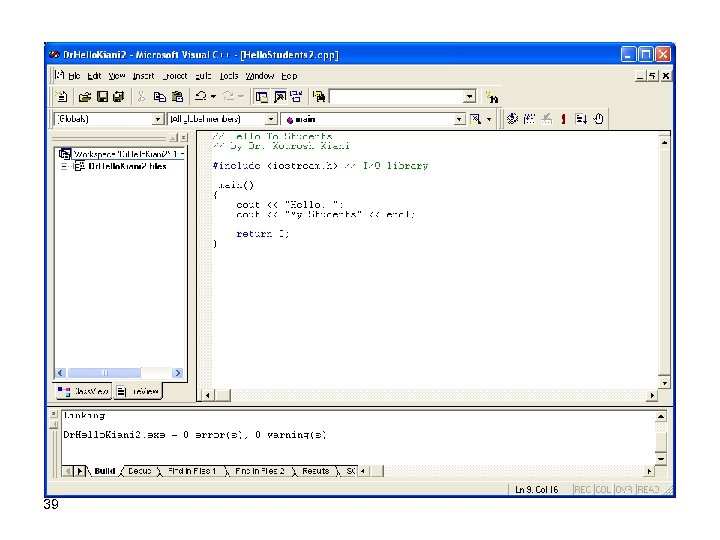The height and width of the screenshot is (540, 720).
Task: Open the (Globals) class dropdown
Action: [x=157, y=119]
